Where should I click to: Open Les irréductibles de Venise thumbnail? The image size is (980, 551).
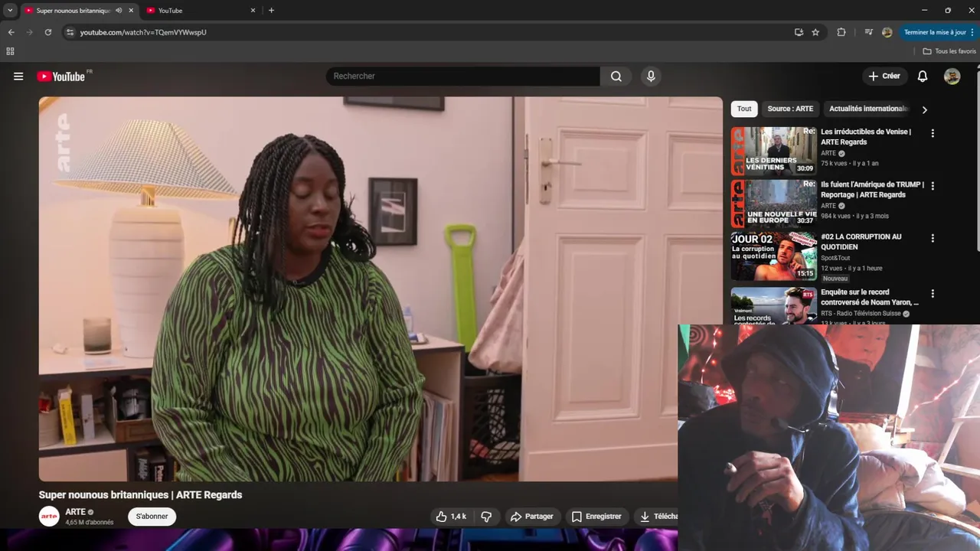[773, 151]
